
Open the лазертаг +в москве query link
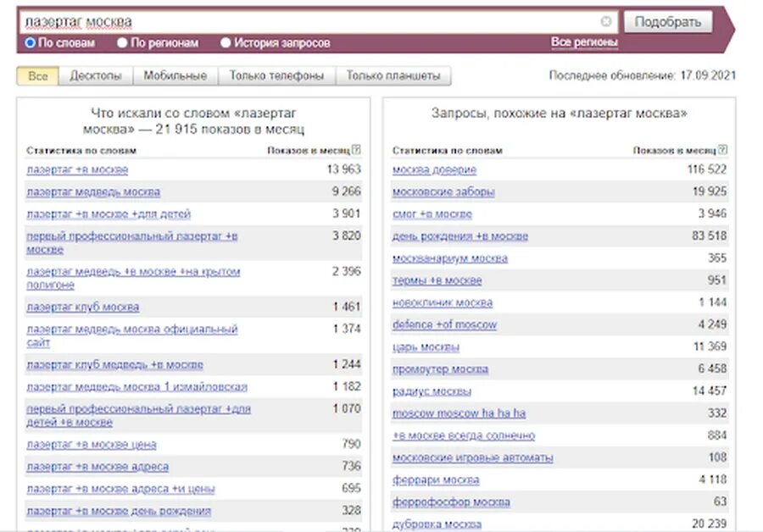[77, 169]
